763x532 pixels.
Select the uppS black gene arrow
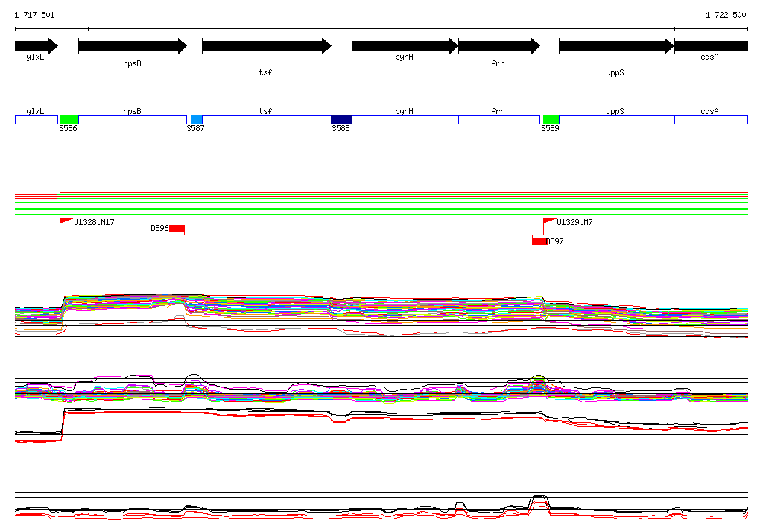(x=616, y=46)
